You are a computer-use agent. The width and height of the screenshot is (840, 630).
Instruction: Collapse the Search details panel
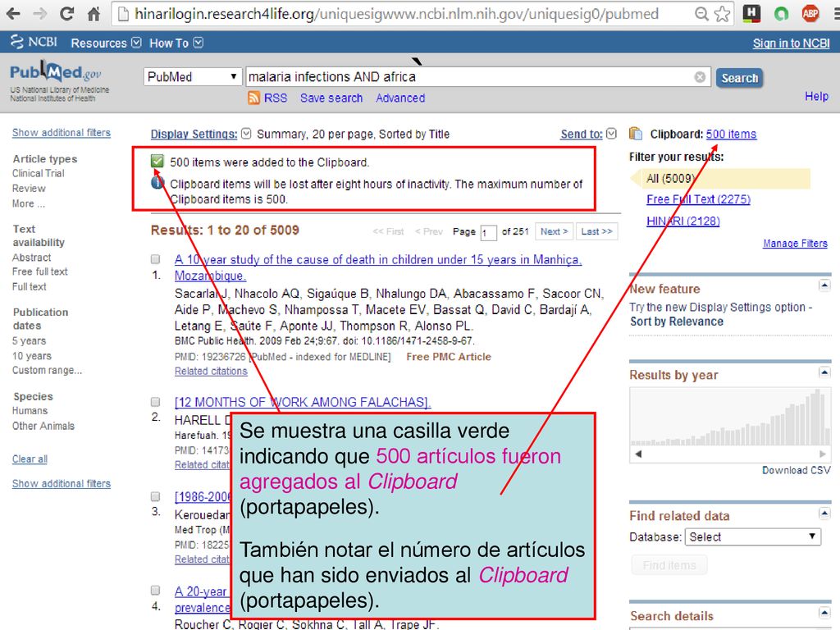tap(824, 613)
